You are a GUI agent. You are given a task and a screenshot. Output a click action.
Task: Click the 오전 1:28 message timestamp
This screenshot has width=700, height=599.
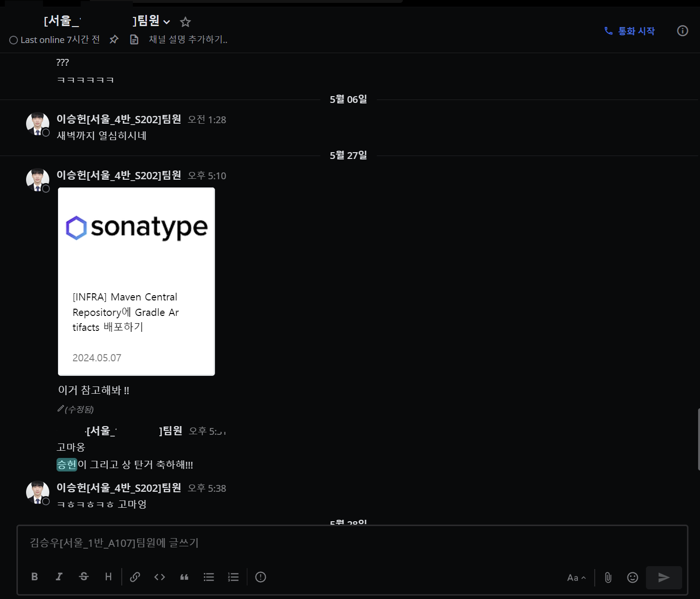click(207, 120)
